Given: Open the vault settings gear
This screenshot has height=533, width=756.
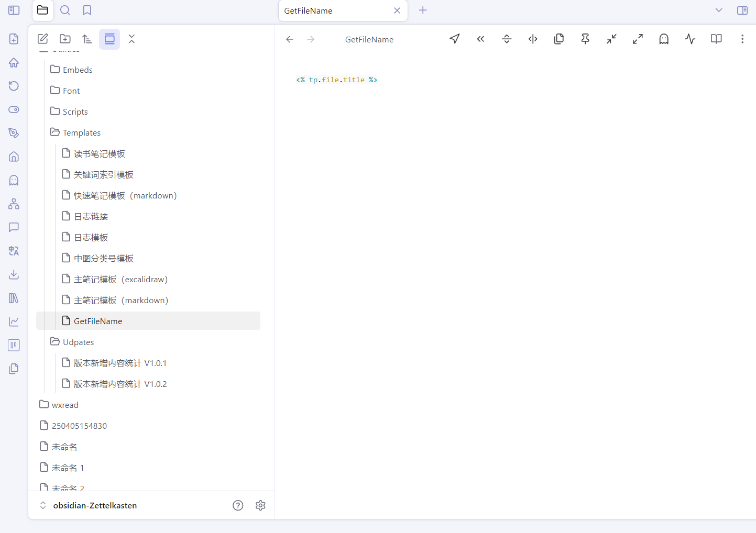Looking at the screenshot, I should (260, 505).
